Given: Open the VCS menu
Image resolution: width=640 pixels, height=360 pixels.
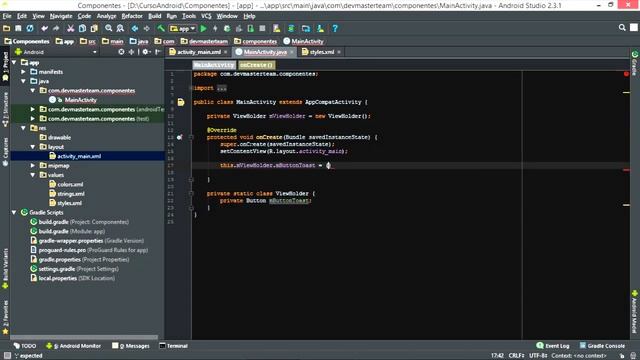Looking at the screenshot, I should (x=206, y=16).
